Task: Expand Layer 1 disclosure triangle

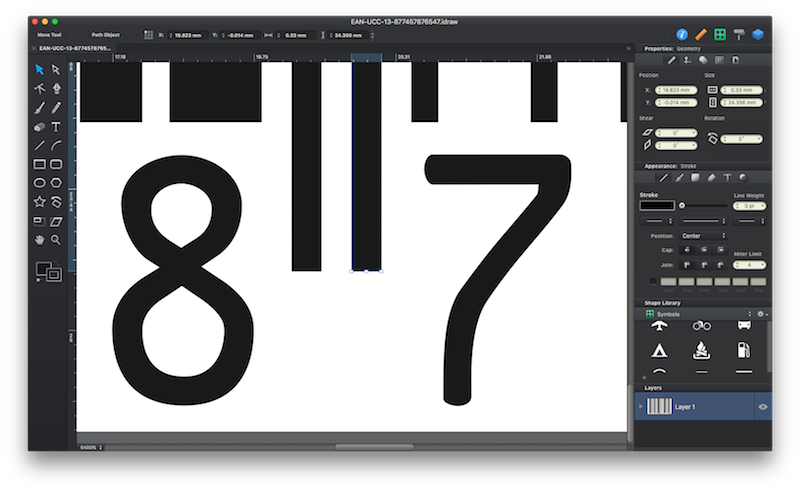Action: (x=640, y=407)
